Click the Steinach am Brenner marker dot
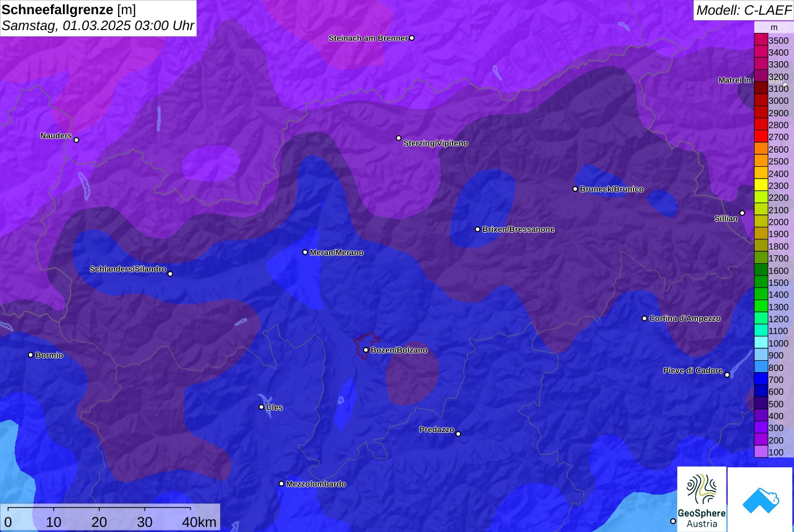 pyautogui.click(x=412, y=38)
